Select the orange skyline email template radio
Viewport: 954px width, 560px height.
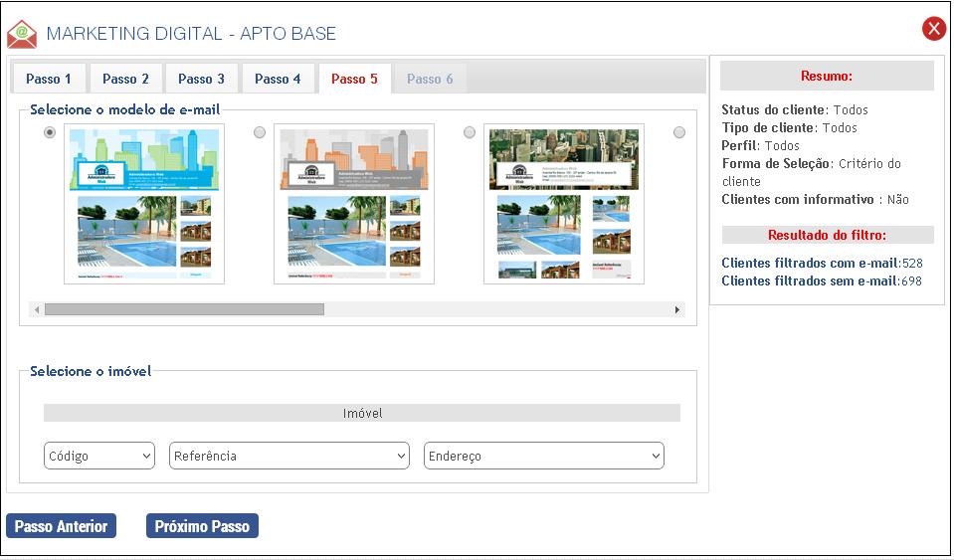[x=260, y=133]
